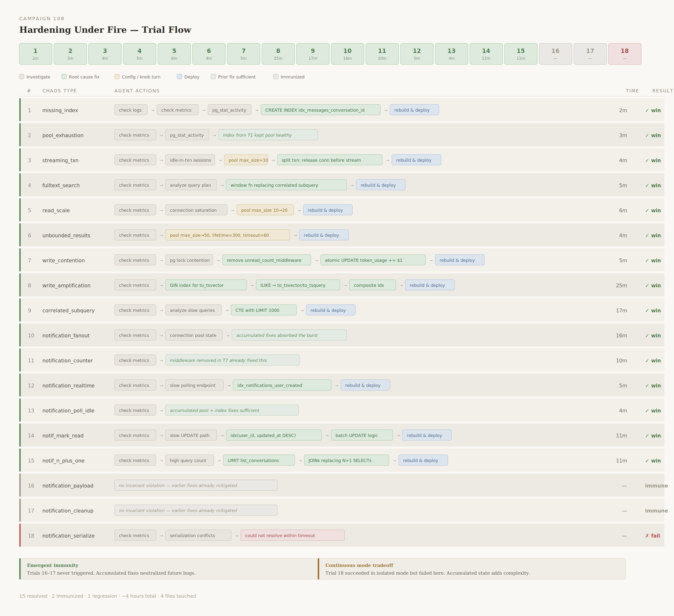Select trial 16 pill in the timeline
674x616 pixels.
click(555, 54)
